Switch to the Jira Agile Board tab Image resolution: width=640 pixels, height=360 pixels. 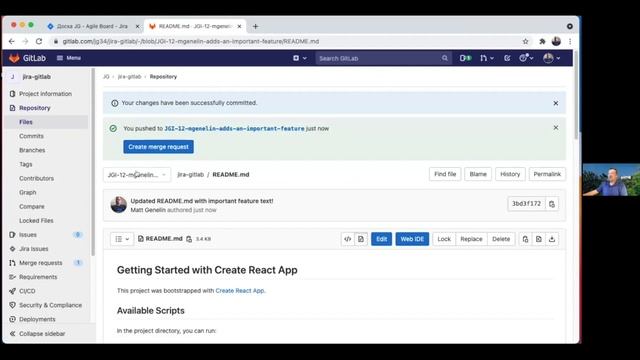tap(92, 26)
